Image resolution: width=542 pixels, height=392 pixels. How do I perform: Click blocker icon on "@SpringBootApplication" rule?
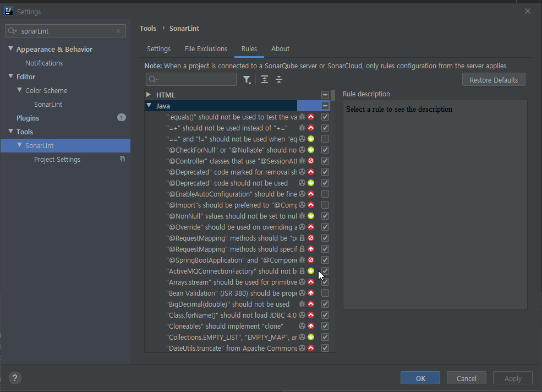(311, 260)
